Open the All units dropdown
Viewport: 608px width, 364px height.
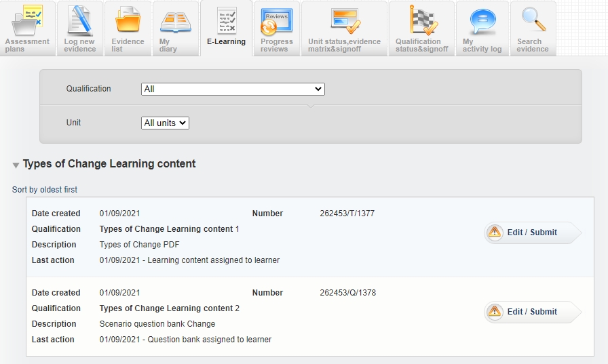pyautogui.click(x=165, y=123)
